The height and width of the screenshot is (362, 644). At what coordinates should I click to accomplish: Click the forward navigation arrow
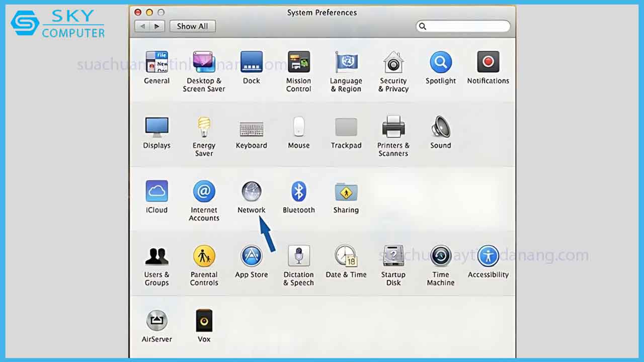coord(157,26)
